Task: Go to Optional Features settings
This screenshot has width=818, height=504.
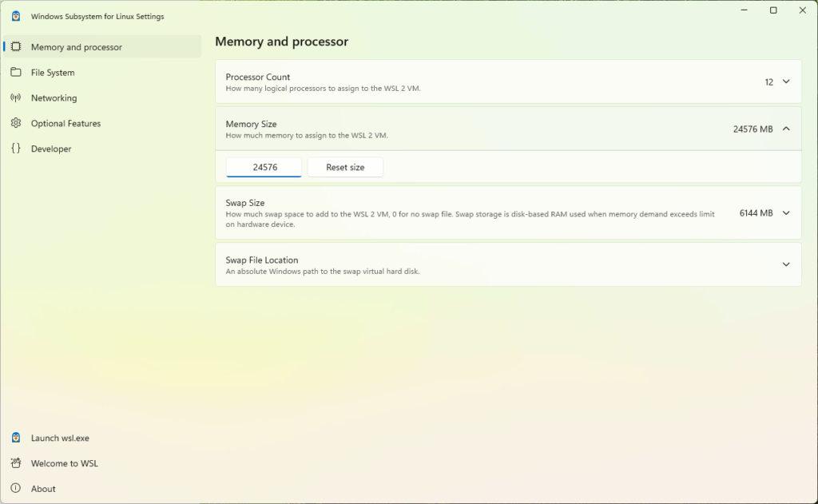Action: click(102, 123)
